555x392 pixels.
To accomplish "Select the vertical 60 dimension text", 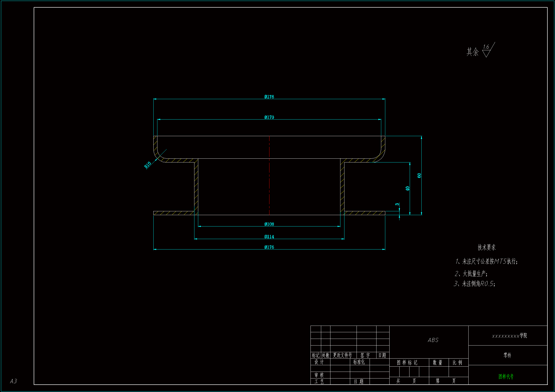I will click(x=419, y=175).
